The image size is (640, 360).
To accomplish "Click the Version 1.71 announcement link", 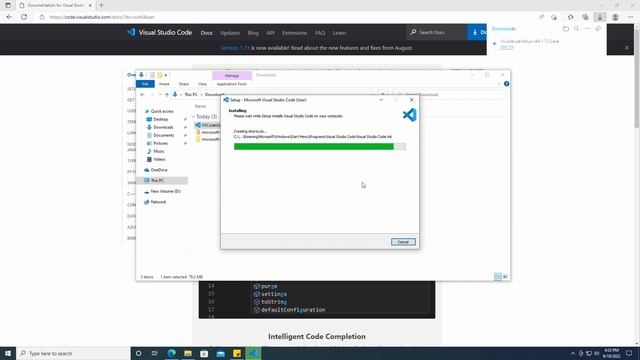I will point(235,48).
